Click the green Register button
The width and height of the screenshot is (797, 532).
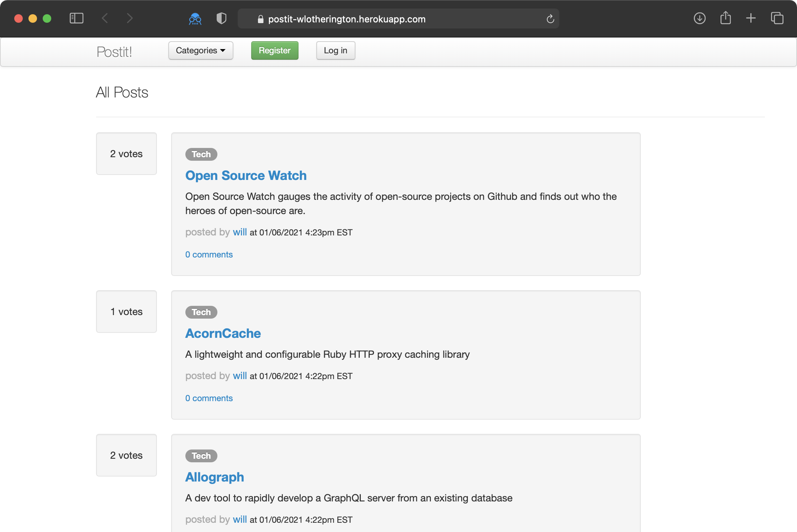pos(275,50)
